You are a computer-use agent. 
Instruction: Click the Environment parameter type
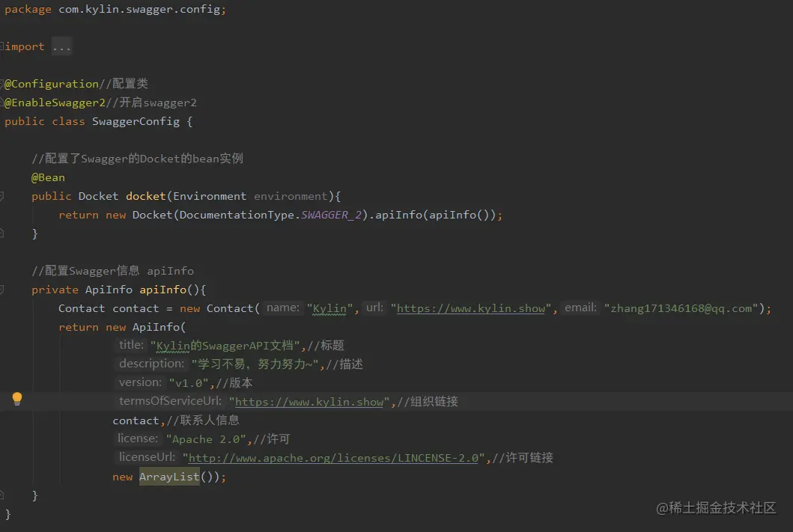[210, 196]
